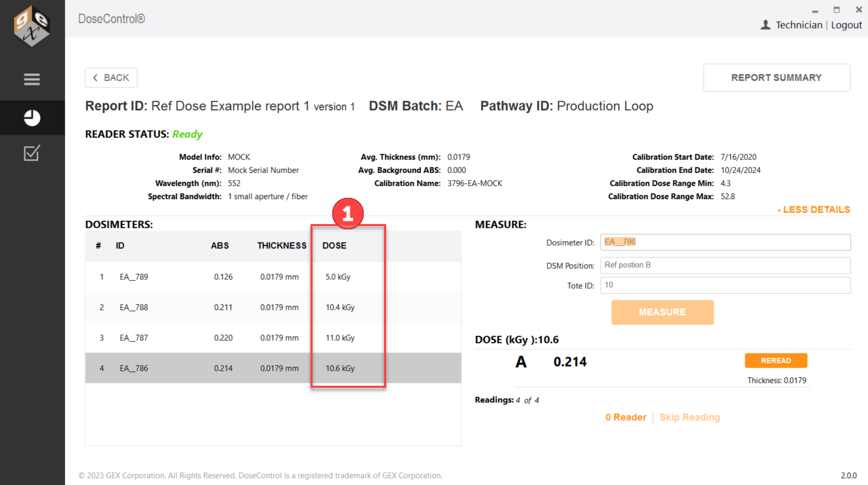This screenshot has width=868, height=485.
Task: Click the Ready reader status text
Action: pyautogui.click(x=187, y=134)
